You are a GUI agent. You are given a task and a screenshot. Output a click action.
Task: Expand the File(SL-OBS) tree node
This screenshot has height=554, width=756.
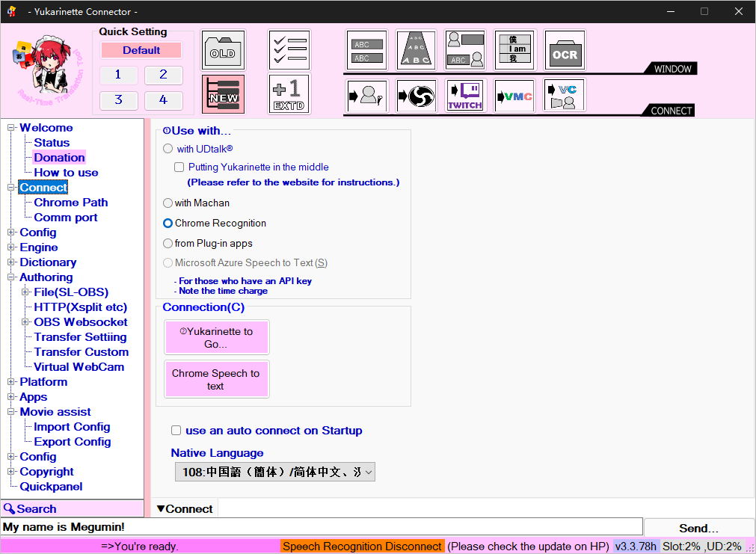25,292
